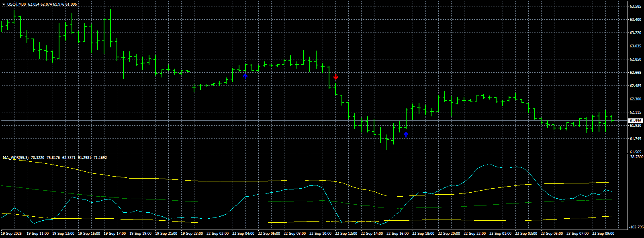Screen dimensions: 644x238
Task: Click the 19 Sep 23:00 time label
Action: pos(192,233)
